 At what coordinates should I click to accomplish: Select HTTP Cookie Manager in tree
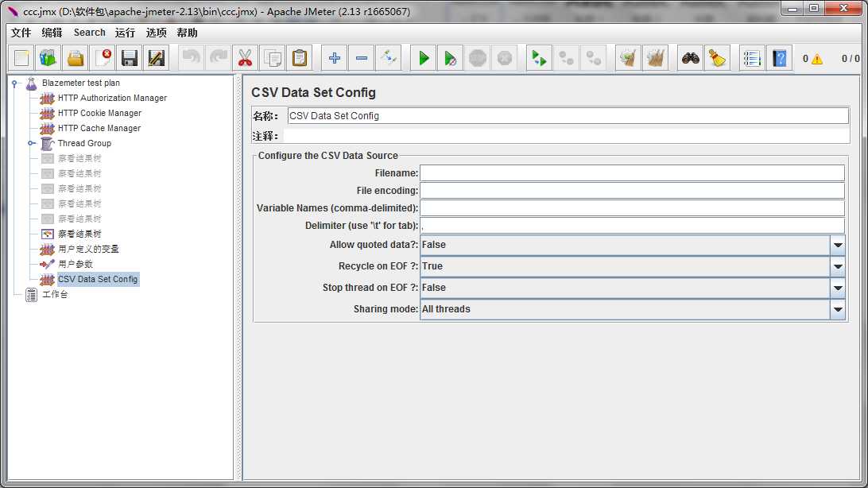point(99,113)
